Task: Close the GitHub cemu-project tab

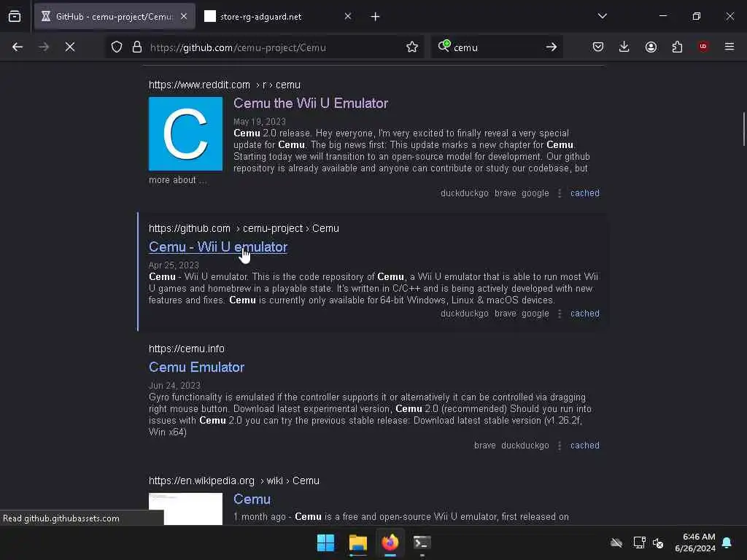Action: 184,16
